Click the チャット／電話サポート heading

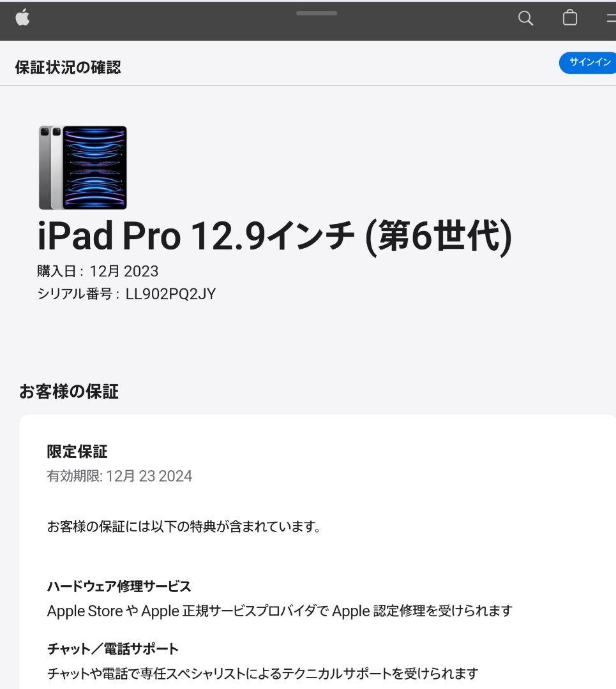pos(112,649)
